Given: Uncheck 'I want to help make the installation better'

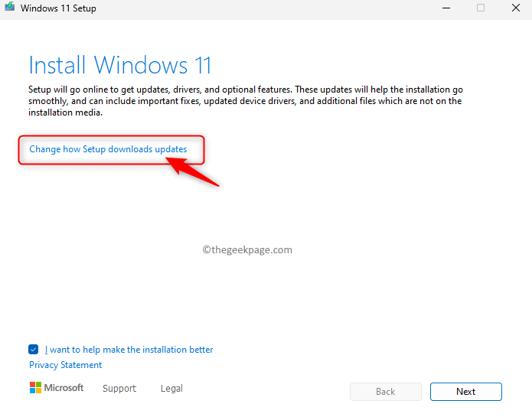Looking at the screenshot, I should pyautogui.click(x=33, y=349).
